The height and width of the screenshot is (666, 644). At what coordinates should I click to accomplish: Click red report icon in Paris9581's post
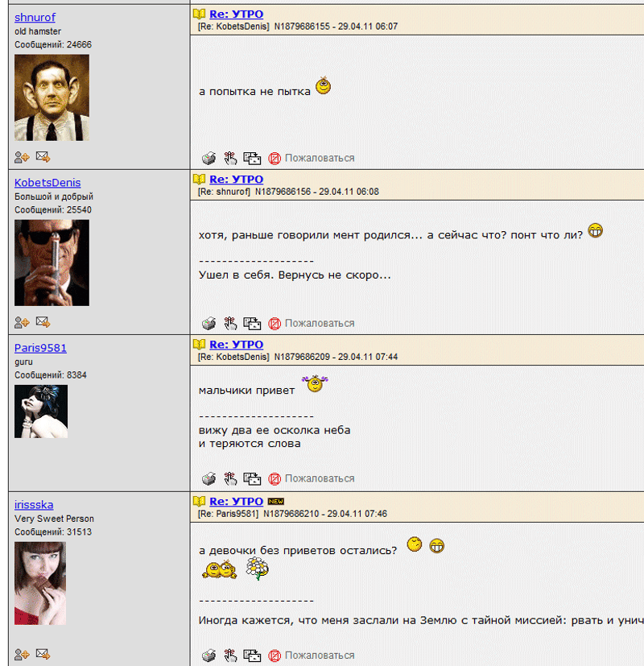click(275, 479)
